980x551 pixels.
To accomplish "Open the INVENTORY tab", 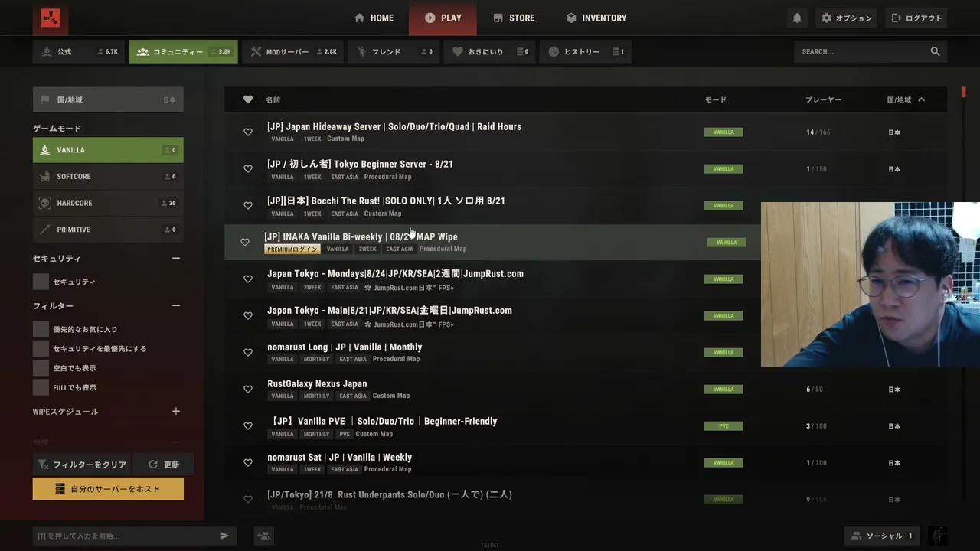I will click(x=596, y=18).
